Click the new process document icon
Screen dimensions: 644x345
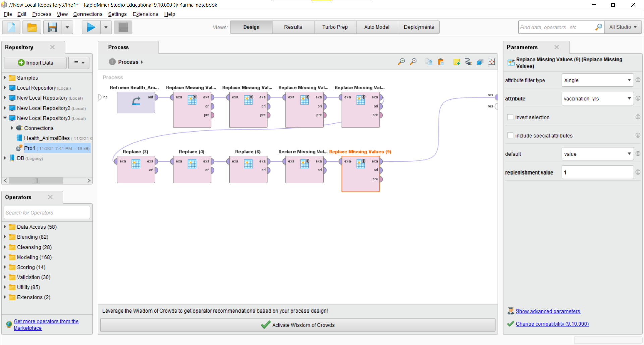tap(11, 27)
